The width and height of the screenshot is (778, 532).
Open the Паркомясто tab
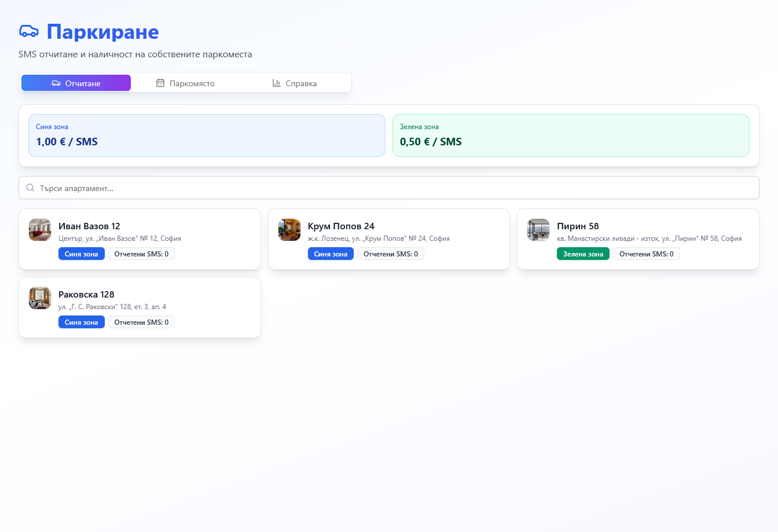[185, 83]
